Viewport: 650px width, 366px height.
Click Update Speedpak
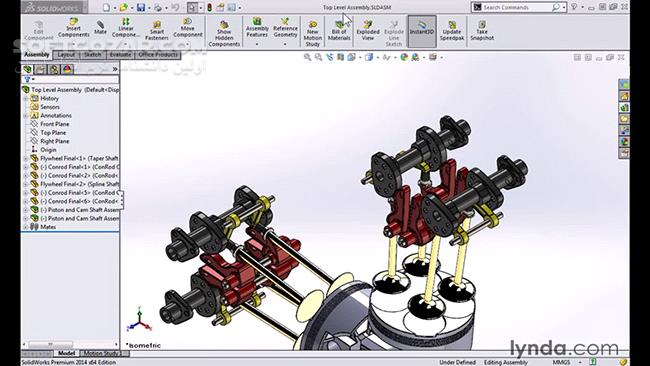452,31
